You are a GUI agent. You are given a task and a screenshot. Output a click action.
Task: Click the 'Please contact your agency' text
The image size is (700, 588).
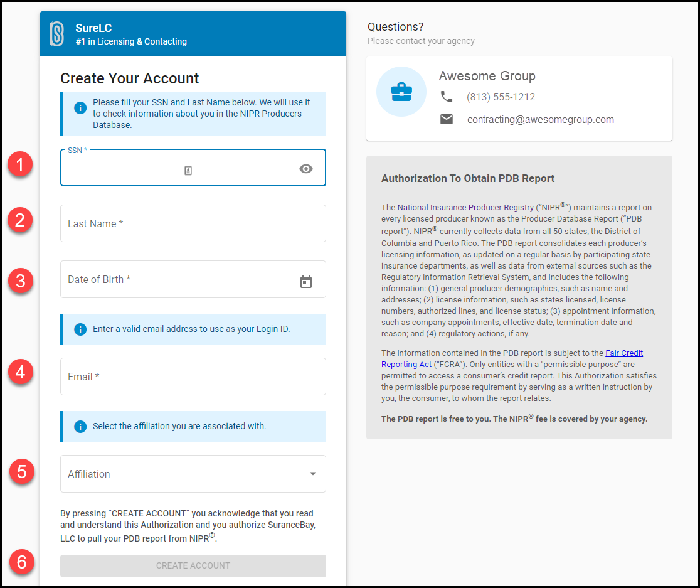click(421, 41)
